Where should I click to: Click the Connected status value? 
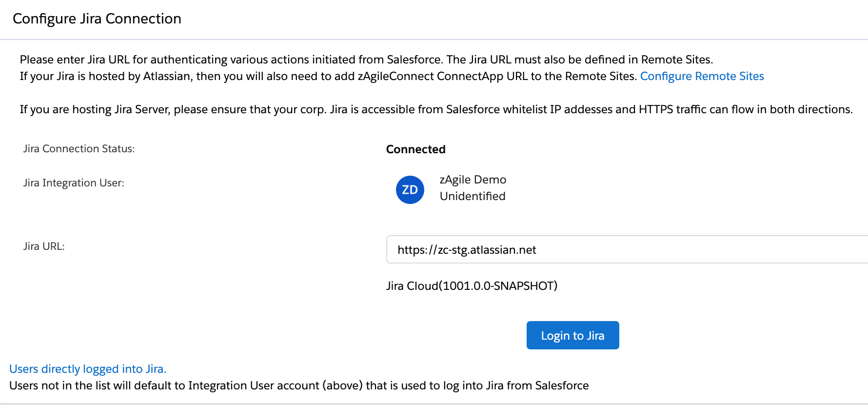(415, 149)
